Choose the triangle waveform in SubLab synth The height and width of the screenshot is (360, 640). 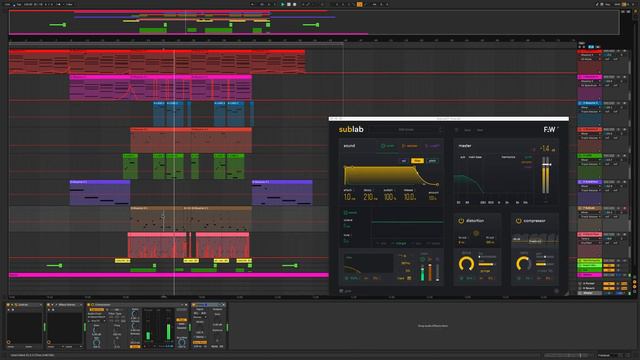pos(400,243)
